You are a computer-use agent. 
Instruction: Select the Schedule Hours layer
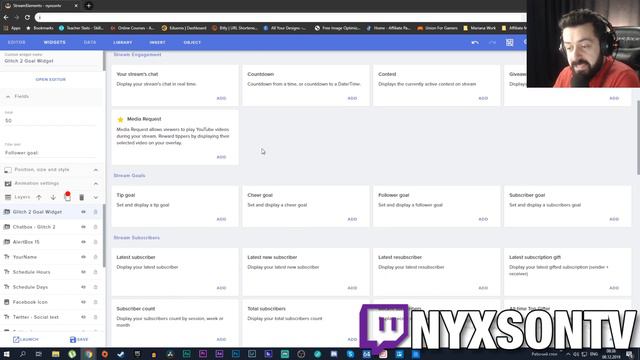coord(32,272)
